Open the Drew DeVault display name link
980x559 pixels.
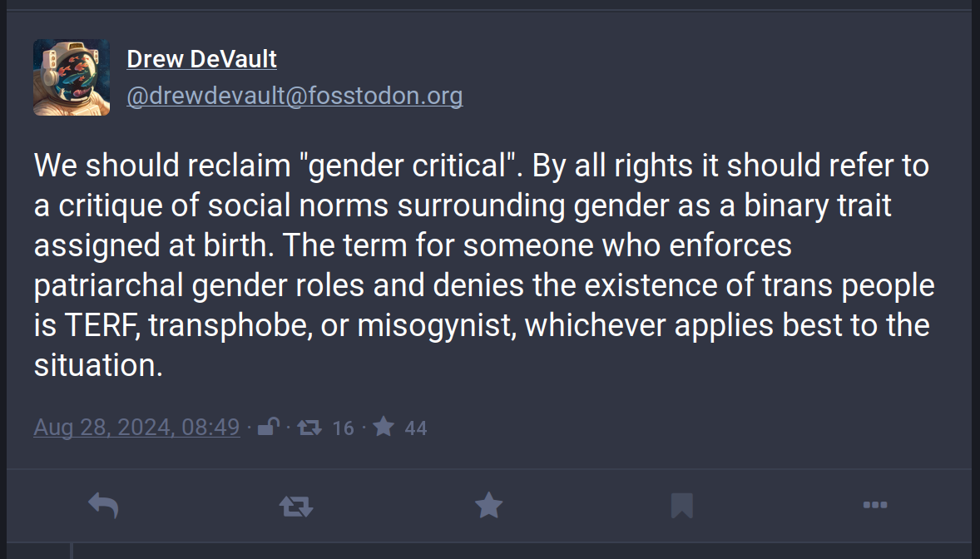pos(201,59)
